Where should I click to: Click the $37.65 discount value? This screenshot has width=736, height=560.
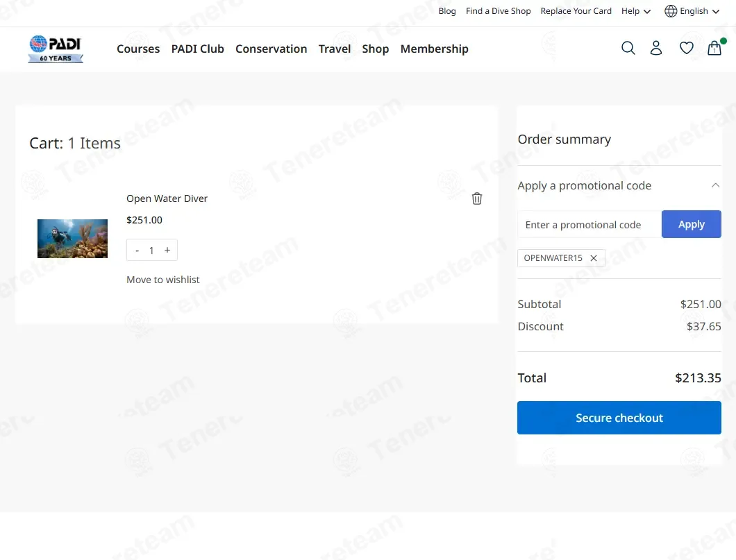703,326
